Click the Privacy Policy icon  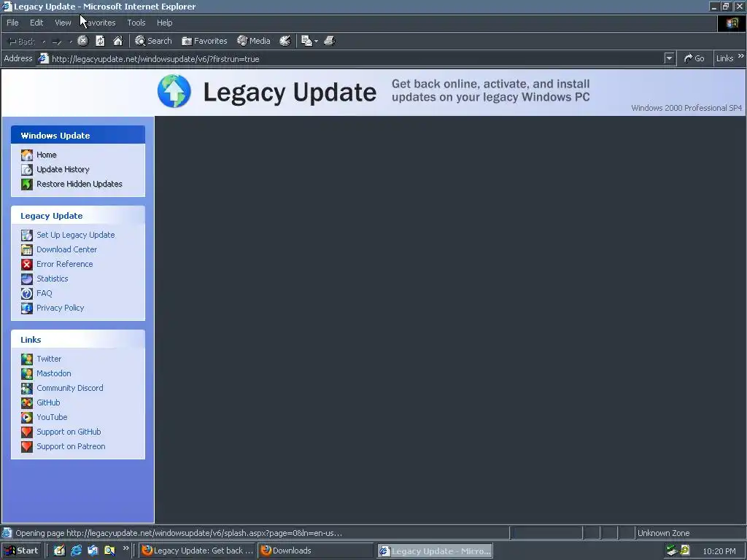point(27,308)
